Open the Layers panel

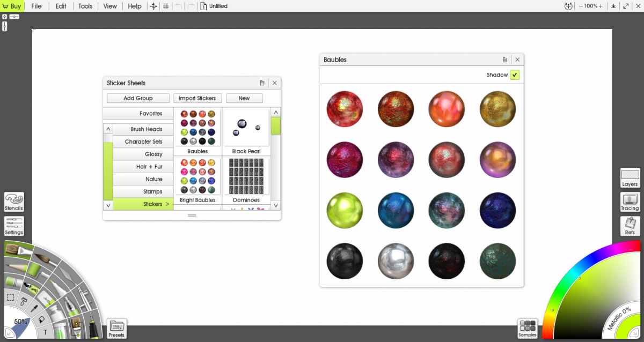pyautogui.click(x=630, y=177)
